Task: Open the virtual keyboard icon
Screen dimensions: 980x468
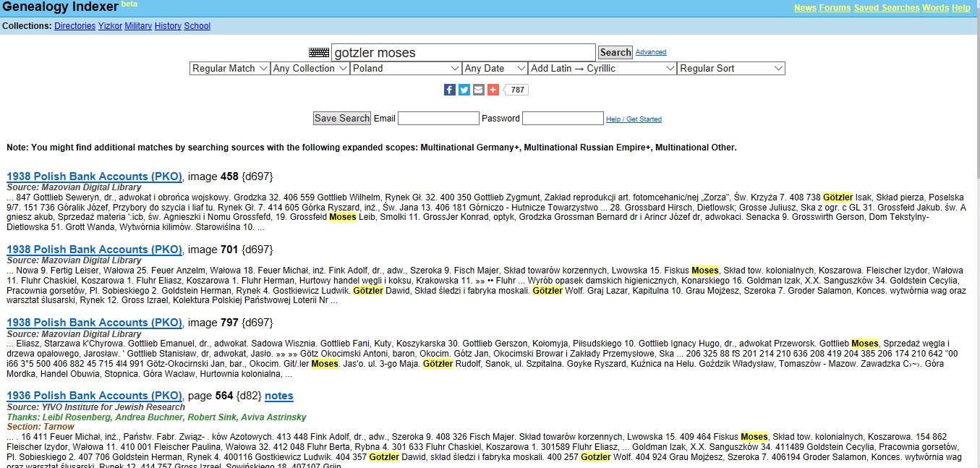Action: tap(319, 53)
